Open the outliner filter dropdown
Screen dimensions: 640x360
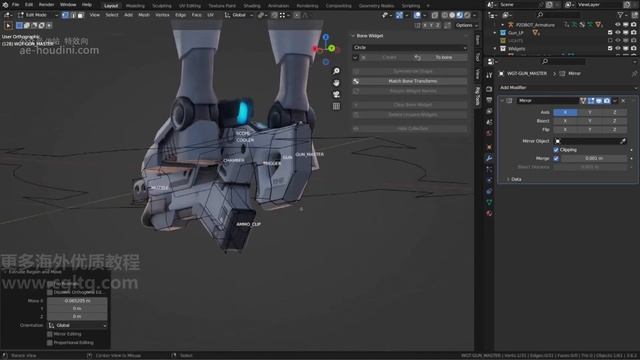point(623,15)
